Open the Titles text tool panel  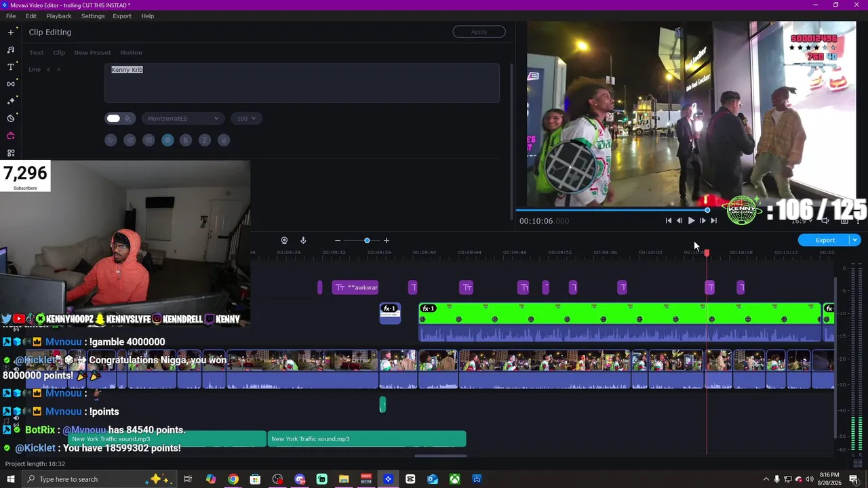[x=11, y=66]
